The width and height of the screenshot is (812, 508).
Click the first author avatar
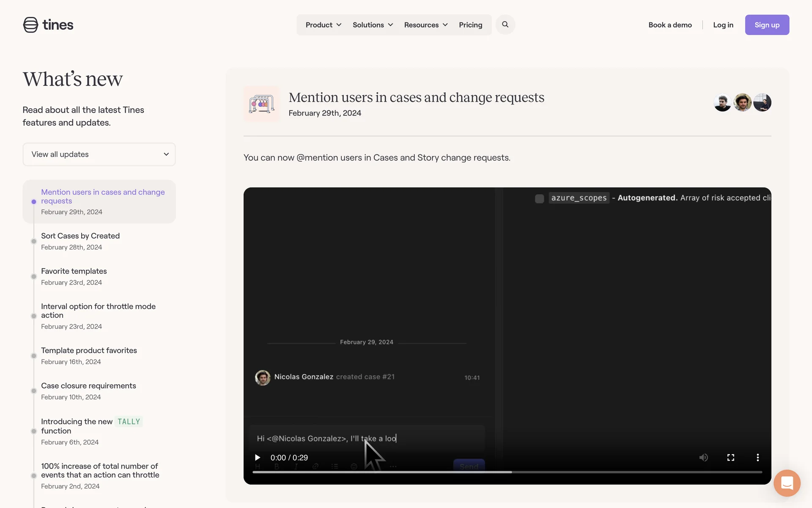[x=722, y=102]
